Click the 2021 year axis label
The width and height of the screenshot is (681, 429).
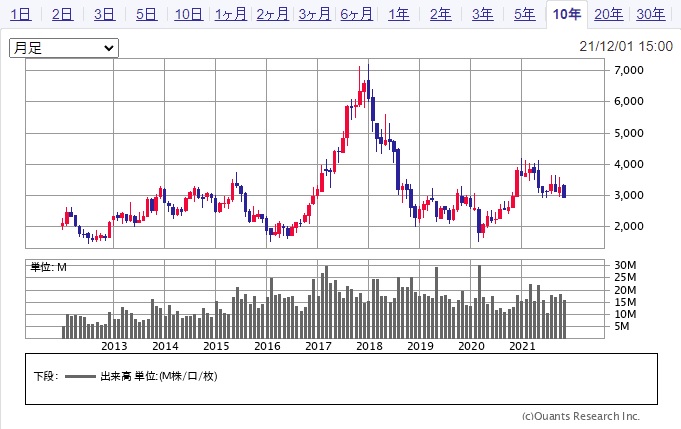click(522, 346)
